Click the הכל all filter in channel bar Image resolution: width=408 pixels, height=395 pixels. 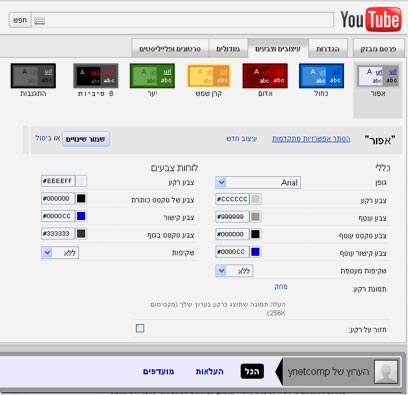[x=252, y=371]
